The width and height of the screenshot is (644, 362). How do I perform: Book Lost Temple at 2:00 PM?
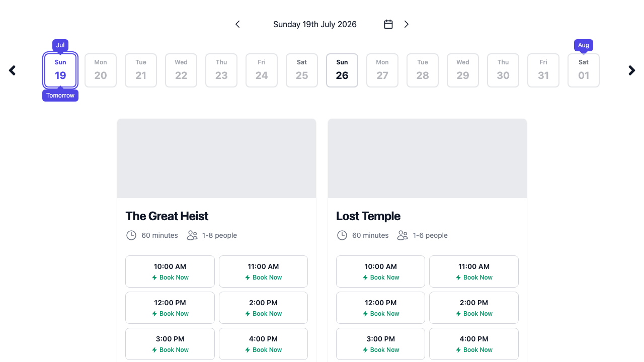[x=474, y=308]
